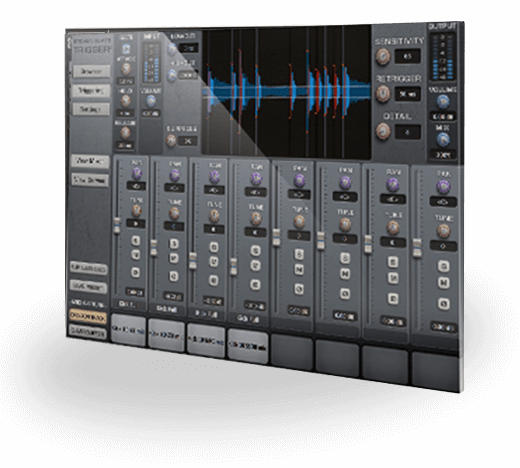Click the Suppression knob

point(171,140)
